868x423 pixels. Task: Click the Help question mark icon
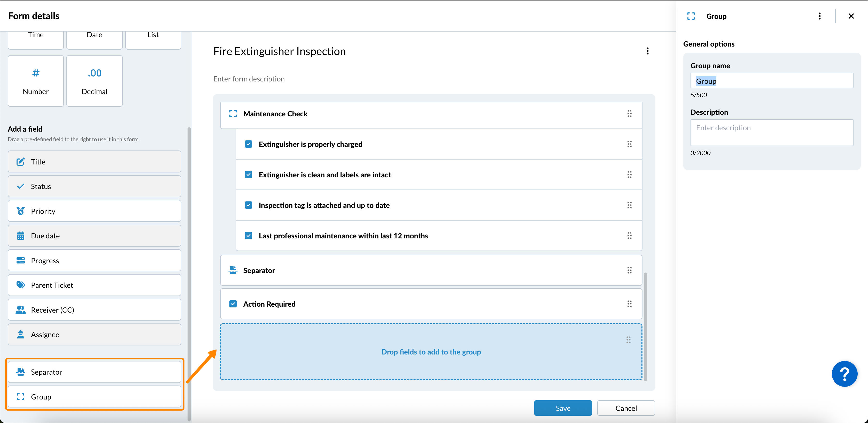844,374
